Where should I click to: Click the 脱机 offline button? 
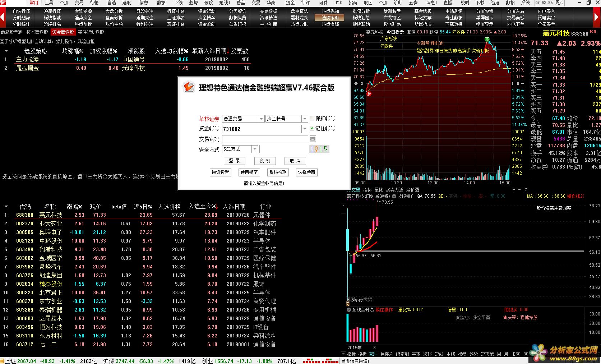point(265,161)
